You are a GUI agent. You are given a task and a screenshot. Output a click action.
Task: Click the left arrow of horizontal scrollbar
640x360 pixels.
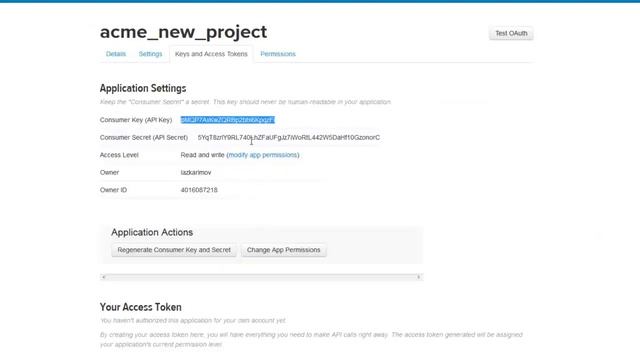[x=104, y=277]
